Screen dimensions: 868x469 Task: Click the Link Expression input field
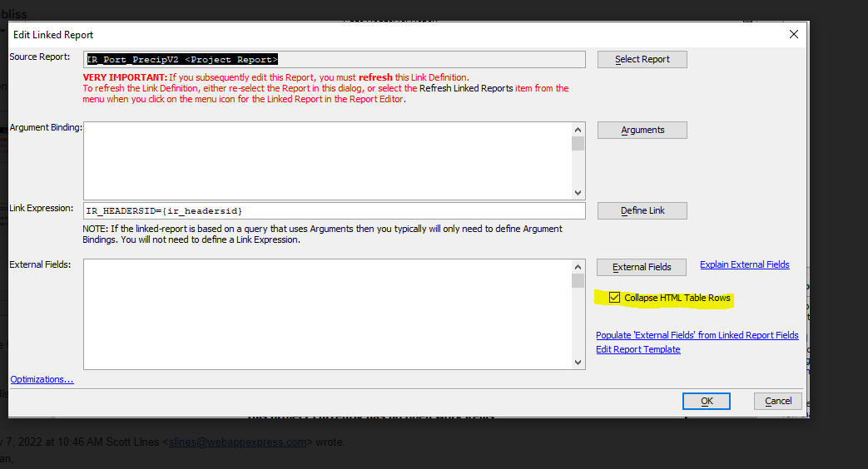[335, 210]
